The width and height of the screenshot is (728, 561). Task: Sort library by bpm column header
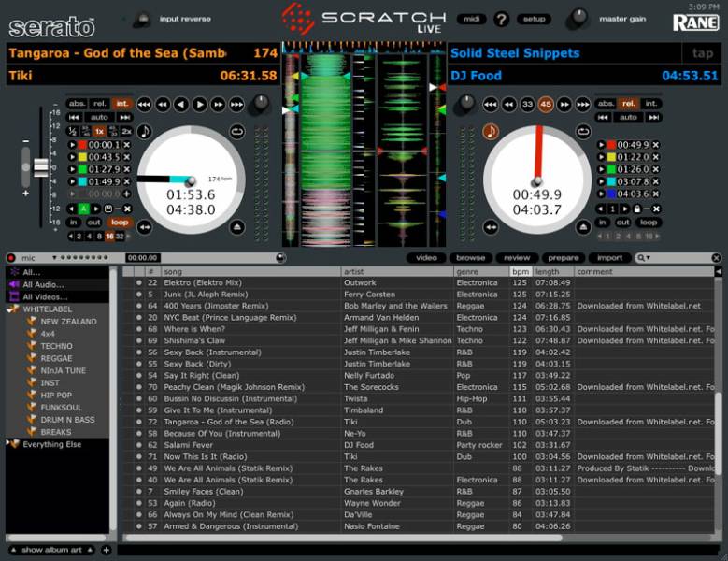click(x=521, y=272)
